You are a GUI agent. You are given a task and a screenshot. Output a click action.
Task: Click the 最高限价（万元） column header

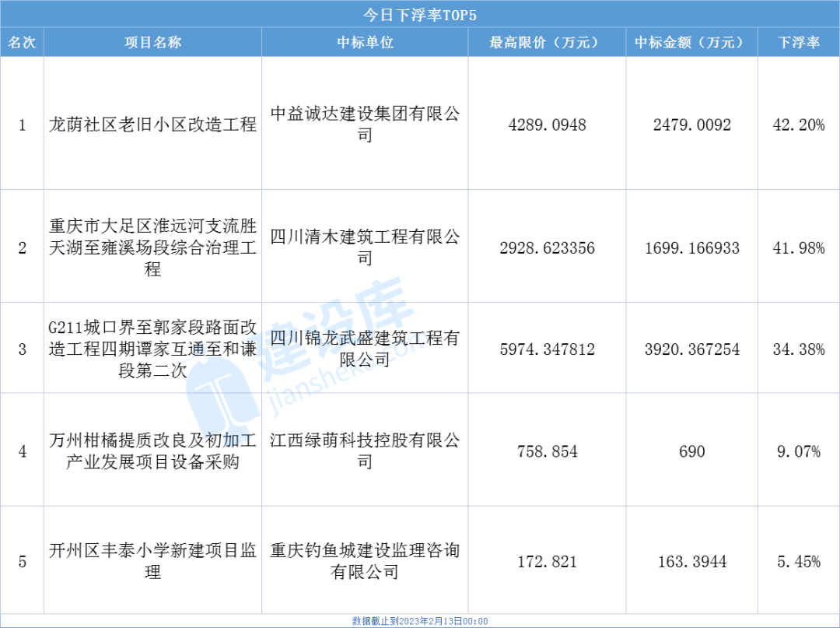coord(547,43)
